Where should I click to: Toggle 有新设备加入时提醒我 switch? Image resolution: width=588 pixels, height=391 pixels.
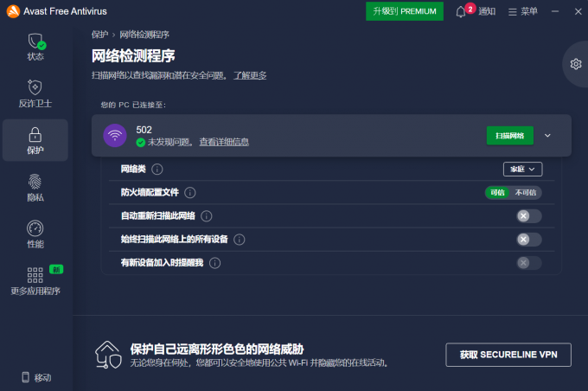(x=528, y=263)
